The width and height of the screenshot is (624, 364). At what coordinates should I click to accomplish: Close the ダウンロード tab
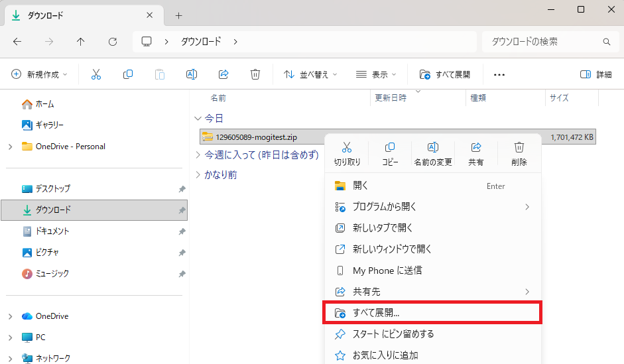[x=150, y=15]
